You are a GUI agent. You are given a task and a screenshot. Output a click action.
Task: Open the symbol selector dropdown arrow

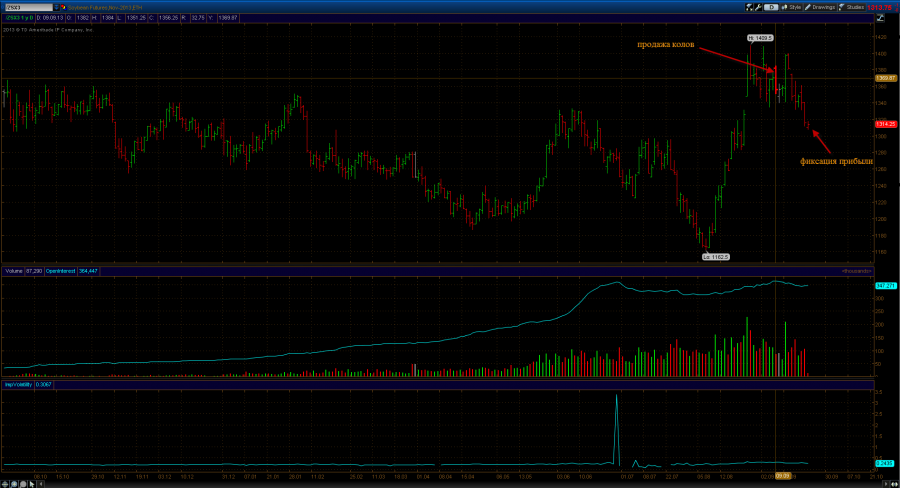coord(56,7)
